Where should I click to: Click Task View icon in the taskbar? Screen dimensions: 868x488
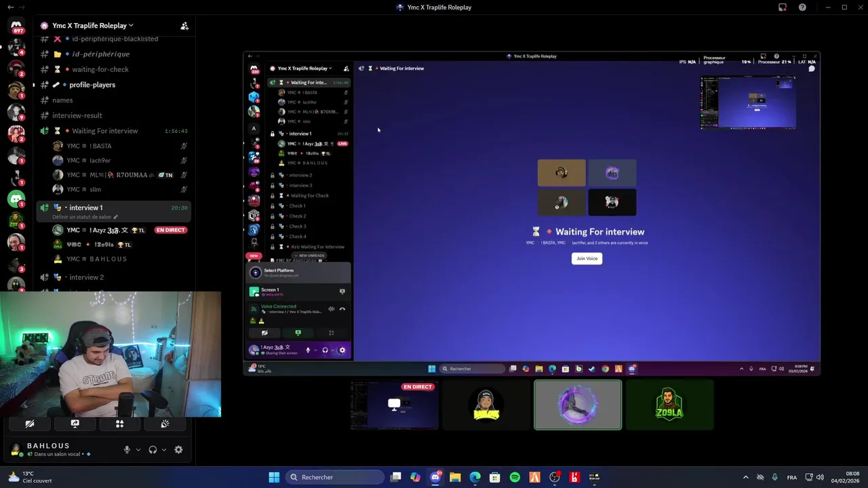(396, 477)
